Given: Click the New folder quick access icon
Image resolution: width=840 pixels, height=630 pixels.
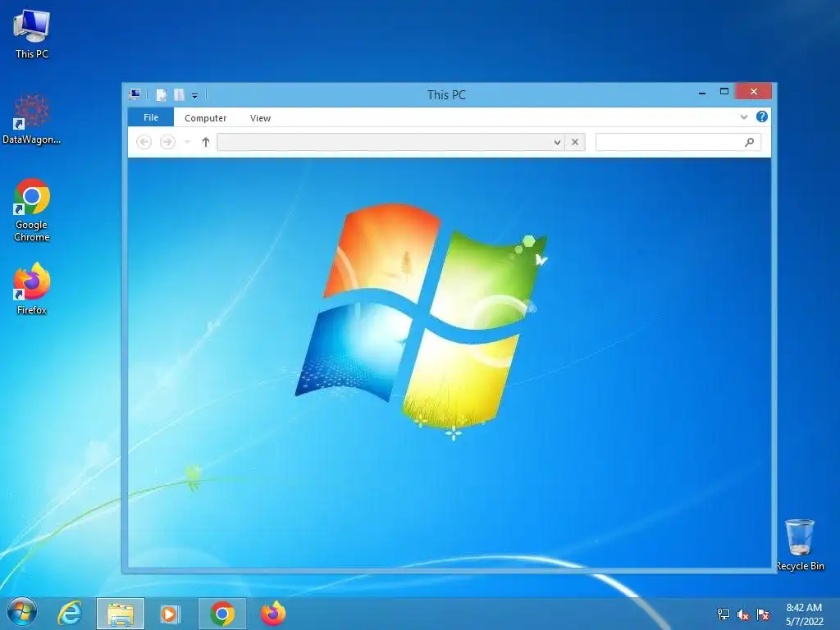Looking at the screenshot, I should [x=179, y=95].
